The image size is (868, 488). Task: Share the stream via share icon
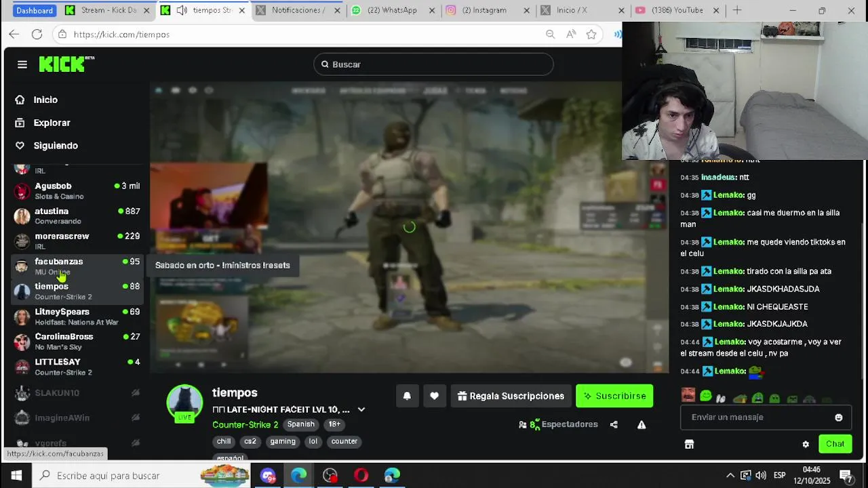tap(614, 425)
